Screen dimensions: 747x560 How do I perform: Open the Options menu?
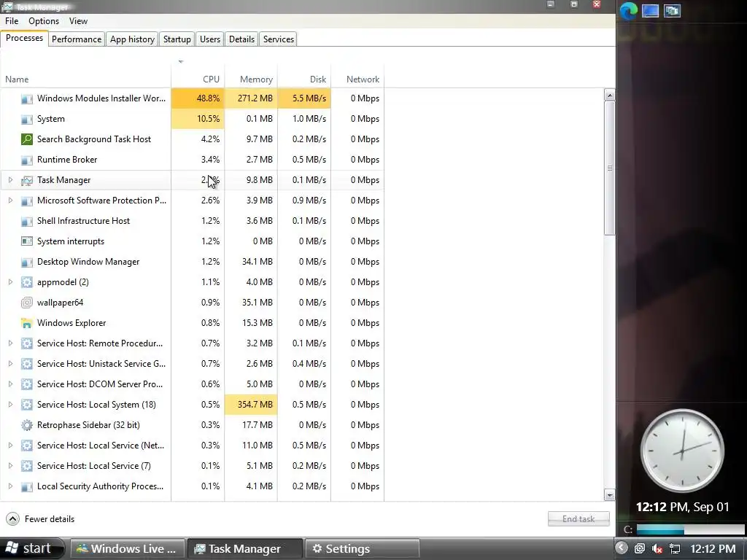(43, 21)
